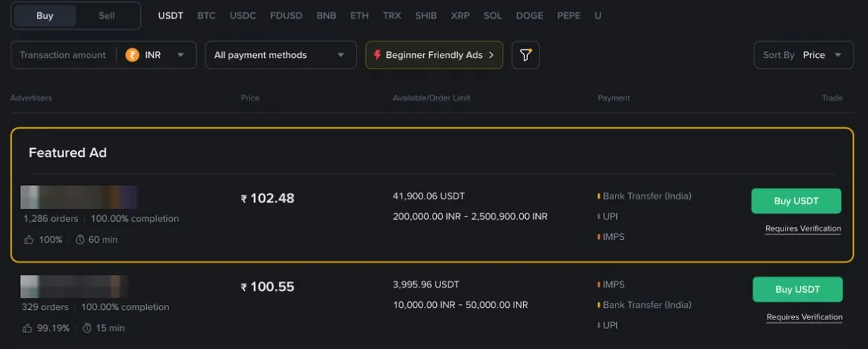This screenshot has width=868, height=349.
Task: Select the SOL tab
Action: (493, 15)
